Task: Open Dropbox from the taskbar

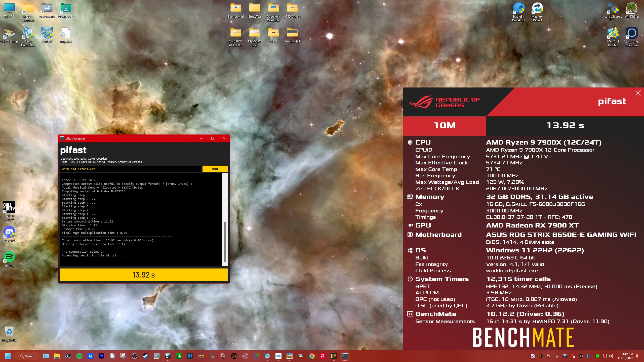Action: click(x=90, y=356)
